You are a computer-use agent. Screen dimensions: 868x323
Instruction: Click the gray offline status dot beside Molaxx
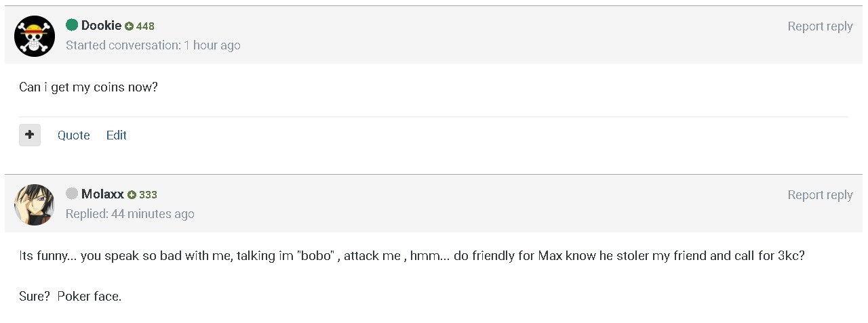coord(72,194)
